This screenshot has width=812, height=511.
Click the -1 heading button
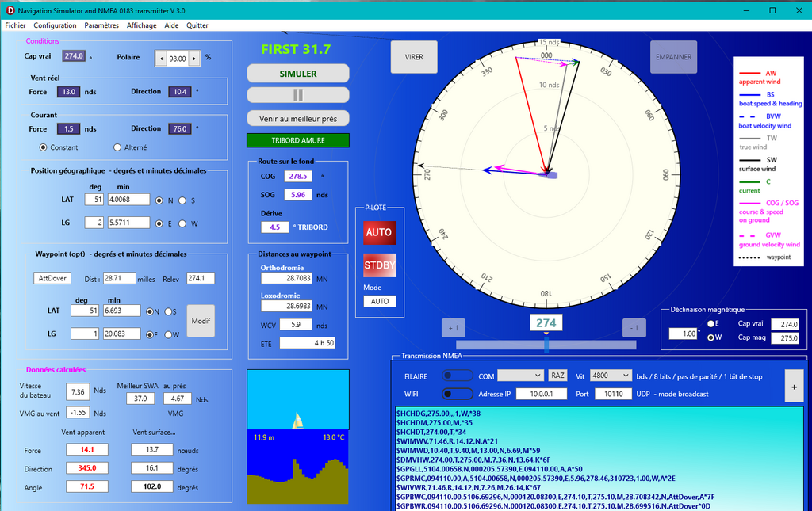pyautogui.click(x=634, y=328)
